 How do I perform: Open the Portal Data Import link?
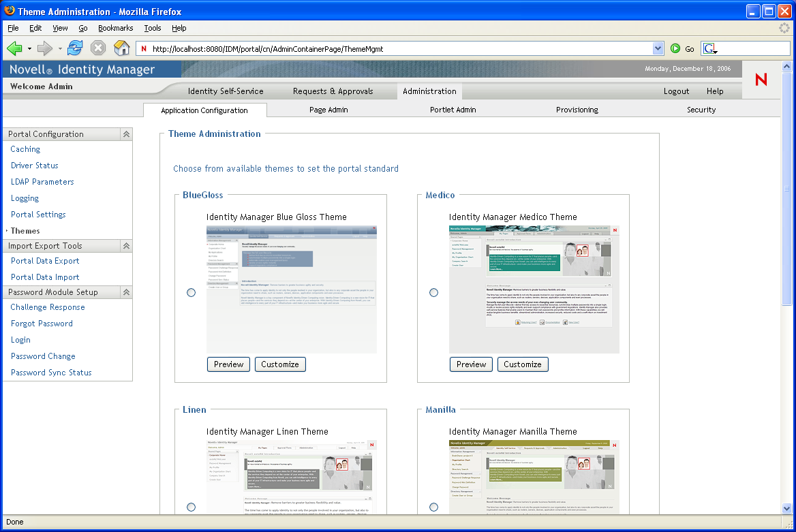click(45, 277)
